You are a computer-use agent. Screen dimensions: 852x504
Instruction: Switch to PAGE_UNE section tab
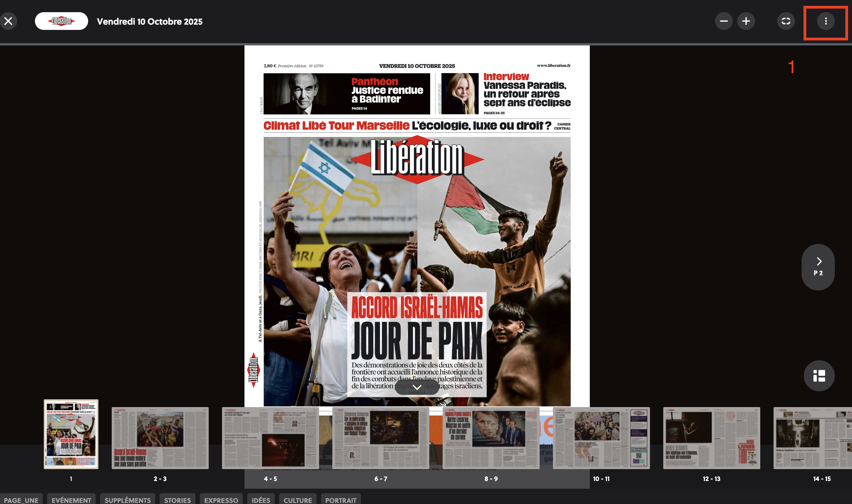[x=21, y=499]
